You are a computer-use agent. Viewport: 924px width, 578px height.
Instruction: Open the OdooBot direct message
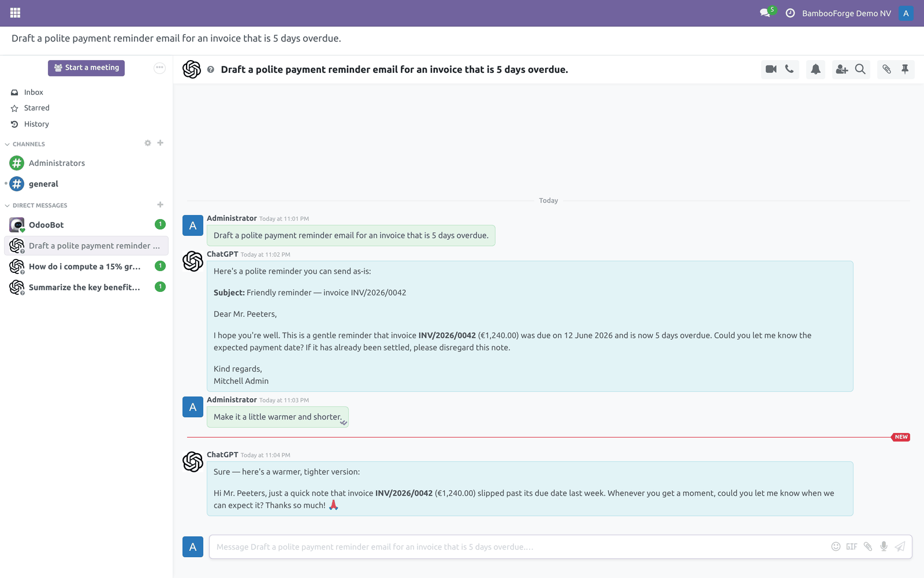[x=87, y=225]
